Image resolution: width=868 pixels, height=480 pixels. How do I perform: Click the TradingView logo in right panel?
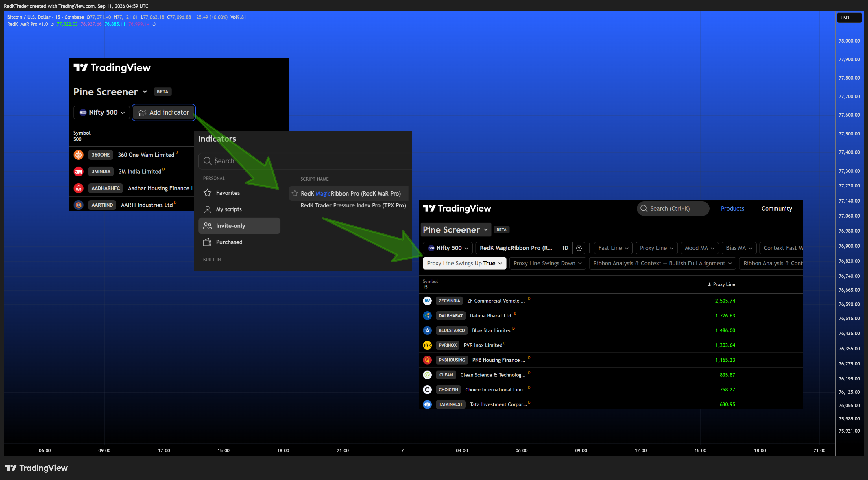(457, 208)
